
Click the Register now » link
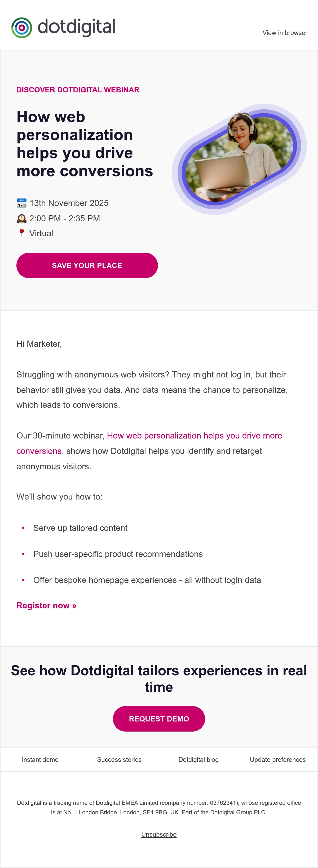pos(46,605)
